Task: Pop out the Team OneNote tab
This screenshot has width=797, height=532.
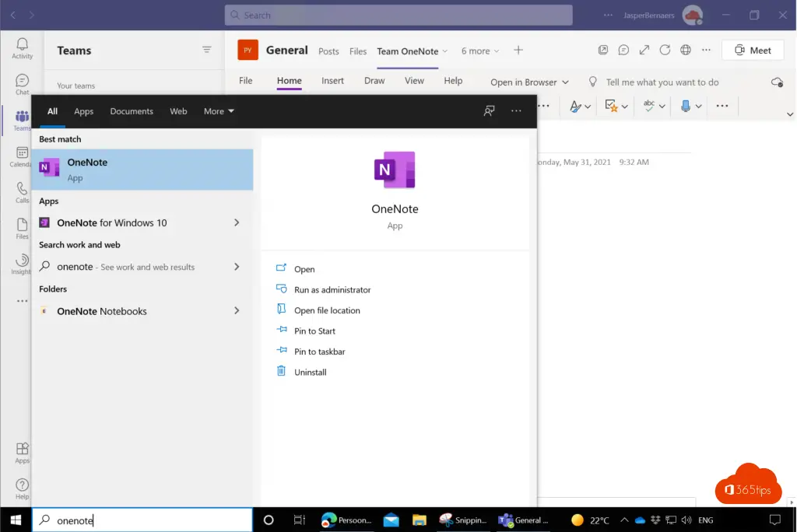Action: 603,50
